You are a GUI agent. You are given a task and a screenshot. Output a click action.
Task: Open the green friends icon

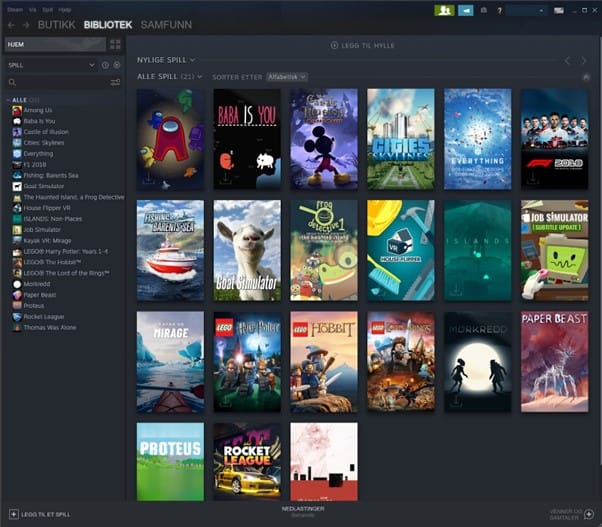(x=444, y=10)
